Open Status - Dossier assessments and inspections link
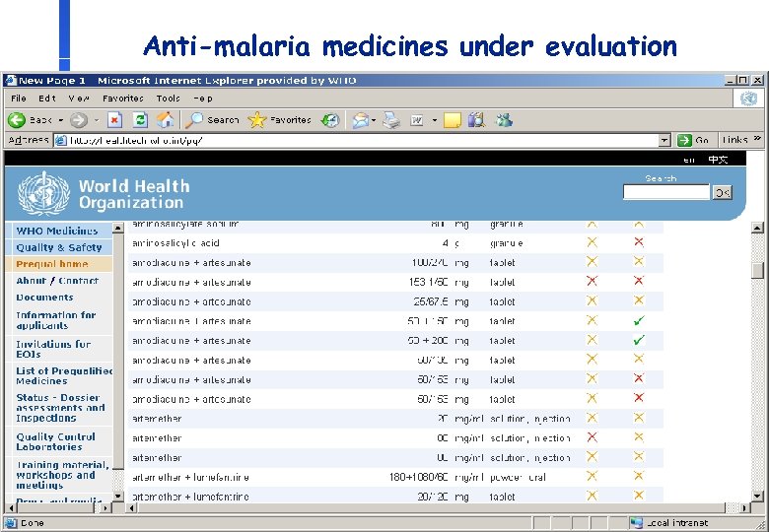 point(60,408)
